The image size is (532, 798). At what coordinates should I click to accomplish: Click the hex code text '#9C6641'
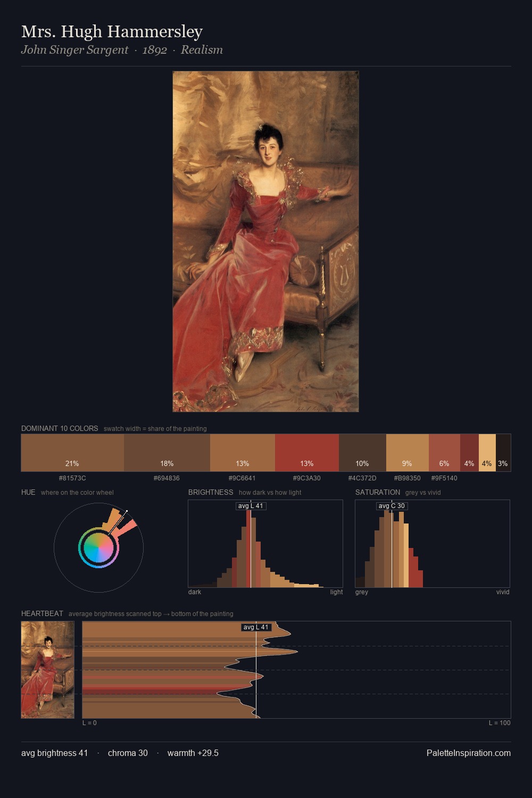tap(242, 478)
